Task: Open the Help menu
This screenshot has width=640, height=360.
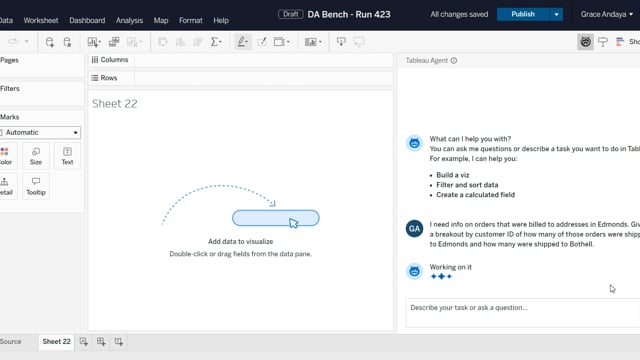Action: point(221,20)
